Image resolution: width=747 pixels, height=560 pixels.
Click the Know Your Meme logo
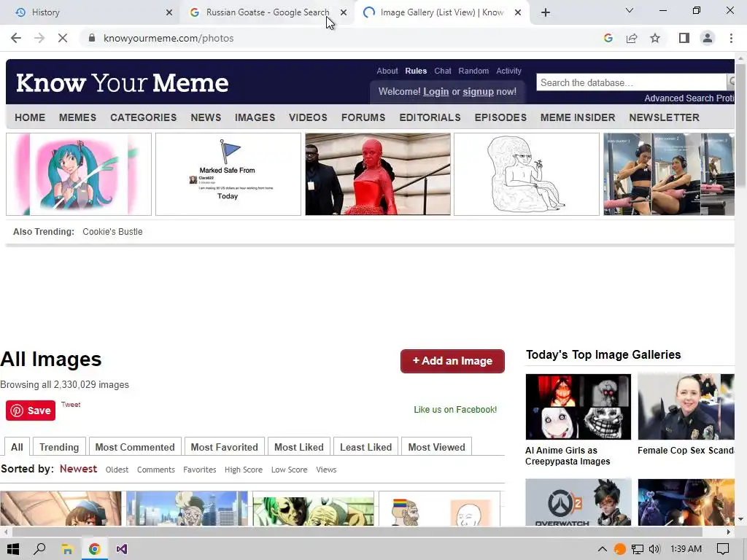122,83
